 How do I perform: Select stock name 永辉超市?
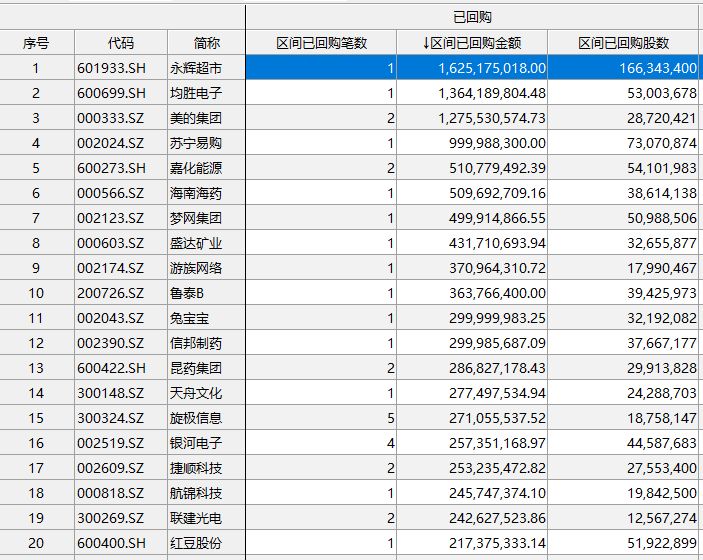pyautogui.click(x=196, y=68)
